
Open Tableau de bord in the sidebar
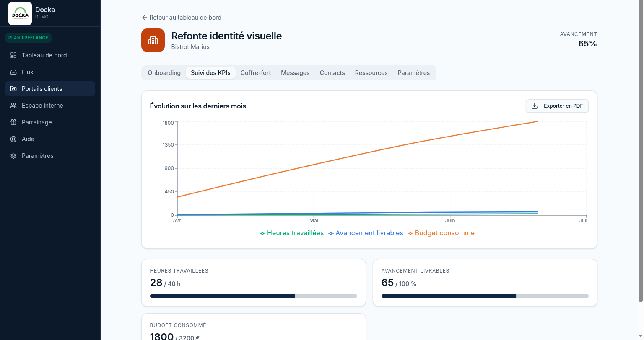50,55
